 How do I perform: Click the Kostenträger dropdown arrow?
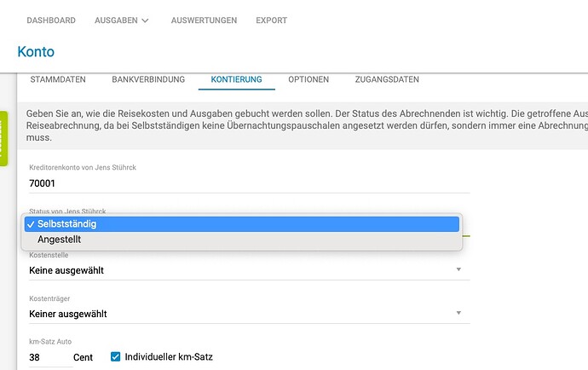click(458, 313)
